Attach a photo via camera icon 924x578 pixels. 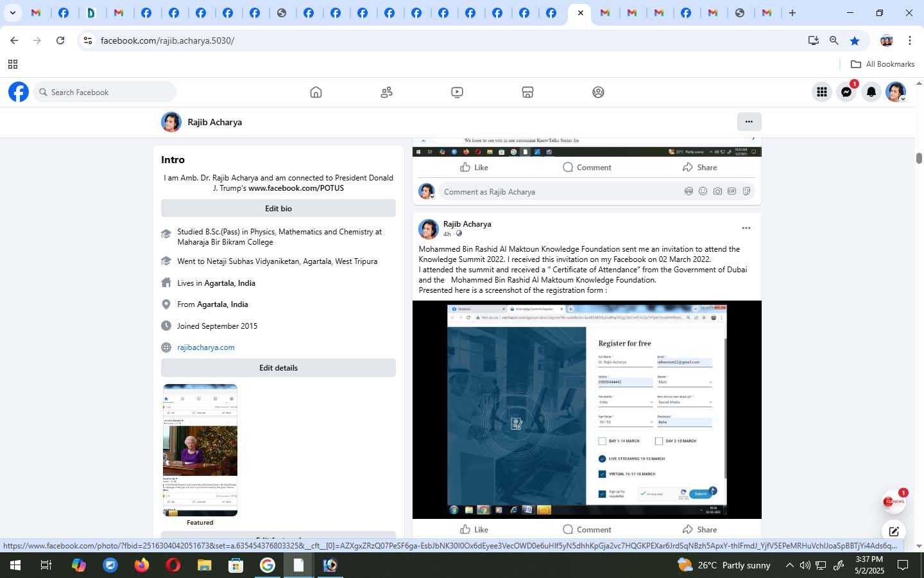pyautogui.click(x=717, y=191)
